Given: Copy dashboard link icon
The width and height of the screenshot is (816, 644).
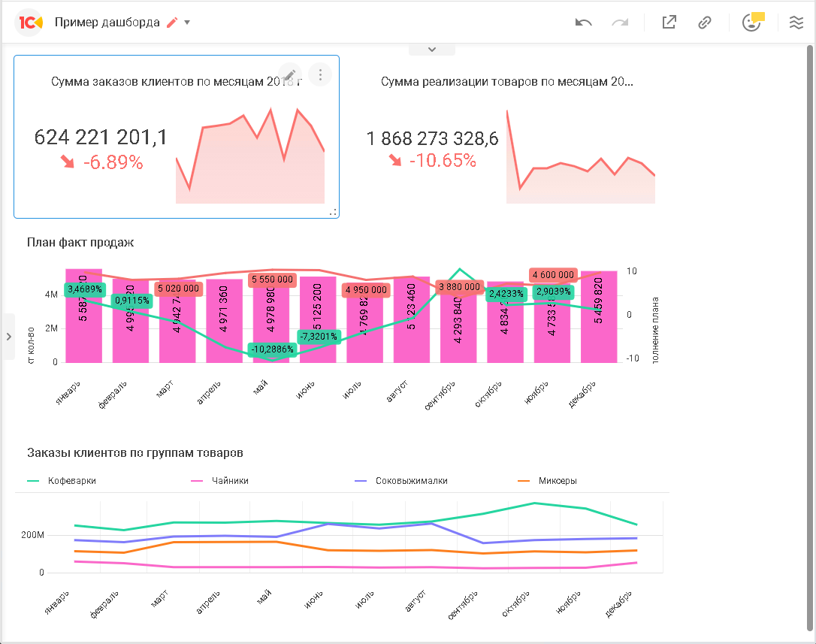Looking at the screenshot, I should pyautogui.click(x=704, y=23).
